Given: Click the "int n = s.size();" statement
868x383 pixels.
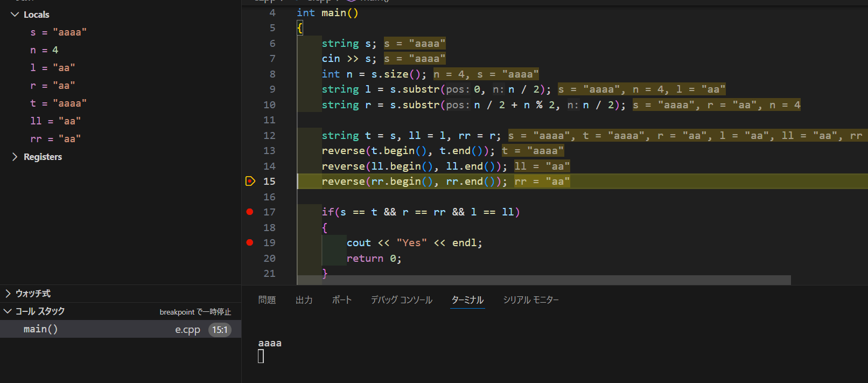Looking at the screenshot, I should pos(374,74).
